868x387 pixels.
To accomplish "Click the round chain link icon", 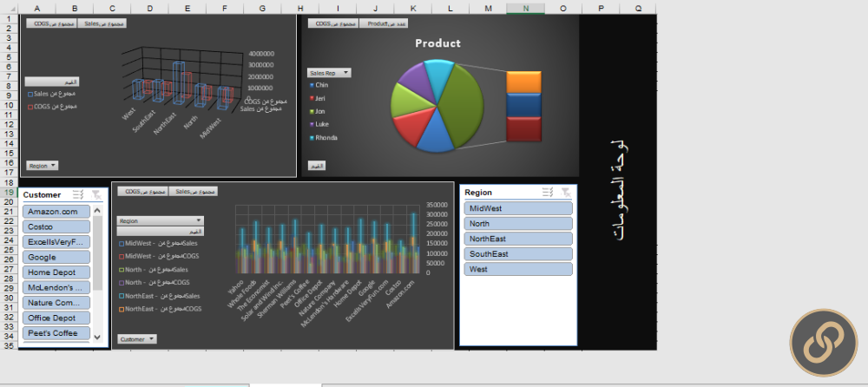I will pyautogui.click(x=823, y=343).
